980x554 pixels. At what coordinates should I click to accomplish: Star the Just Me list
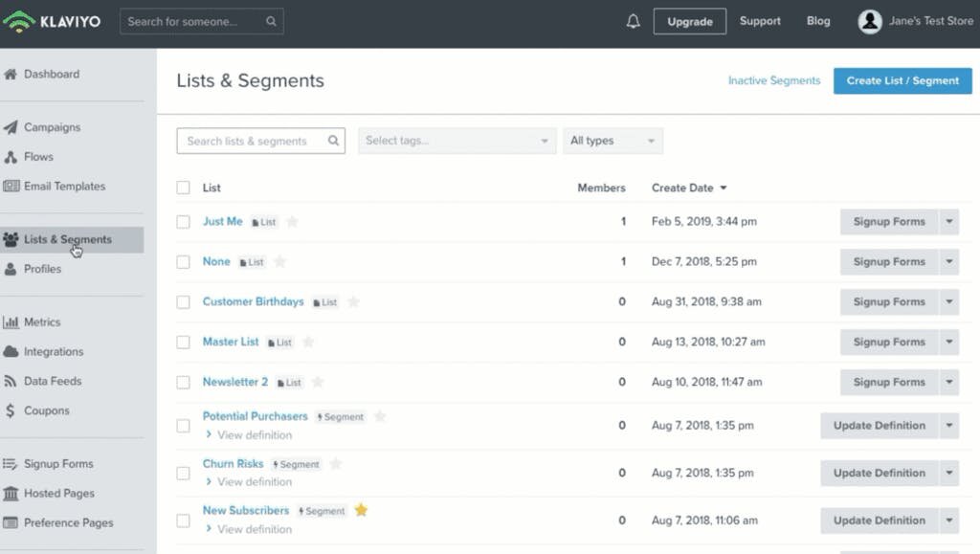click(x=292, y=221)
